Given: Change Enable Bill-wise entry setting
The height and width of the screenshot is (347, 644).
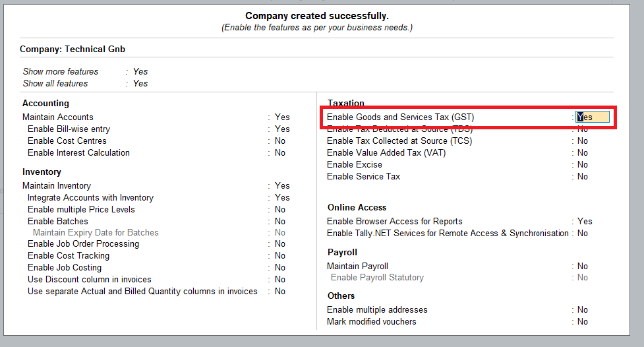Looking at the screenshot, I should 282,129.
